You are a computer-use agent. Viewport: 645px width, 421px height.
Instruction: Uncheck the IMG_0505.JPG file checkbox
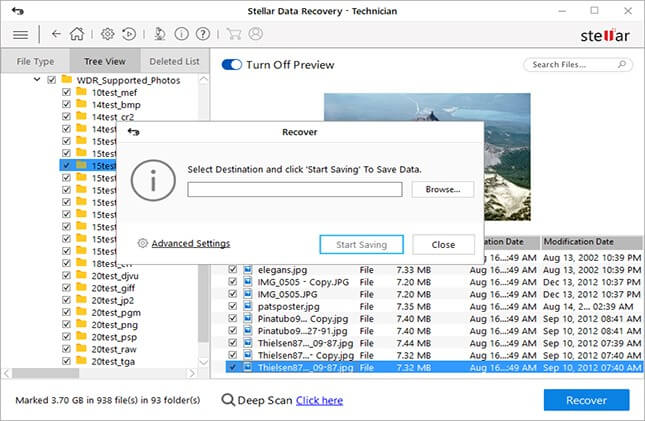[x=233, y=294]
